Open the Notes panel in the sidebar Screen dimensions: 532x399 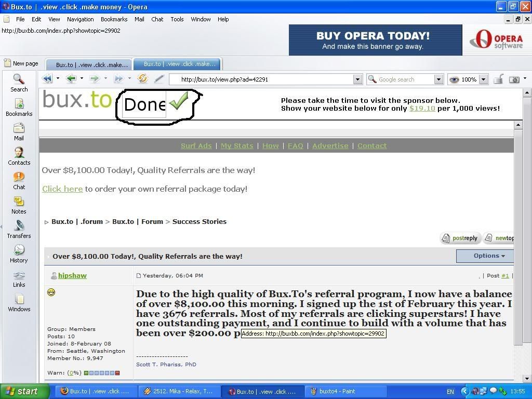(x=19, y=205)
